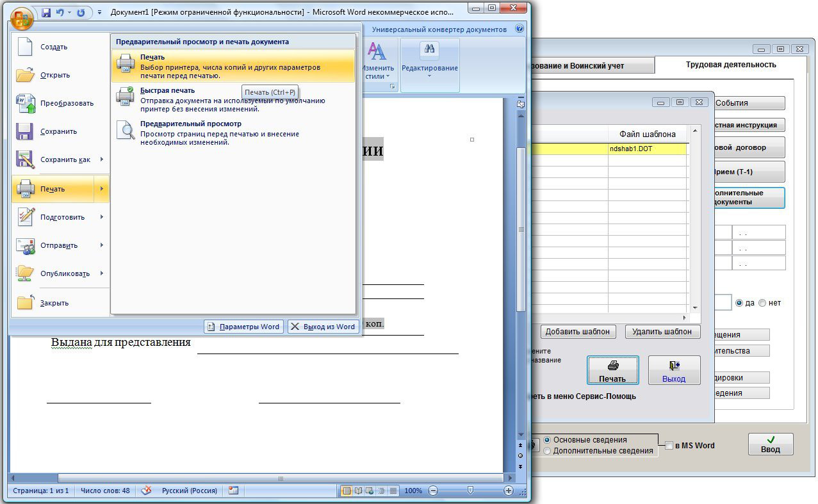The image size is (818, 504).
Task: Select Сохранить in the Office menu
Action: click(60, 131)
